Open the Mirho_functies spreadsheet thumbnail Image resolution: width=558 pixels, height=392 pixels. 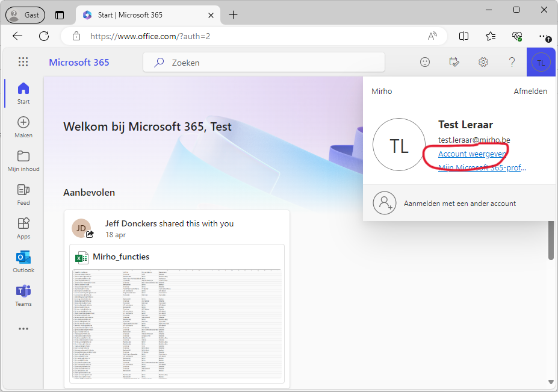point(177,323)
